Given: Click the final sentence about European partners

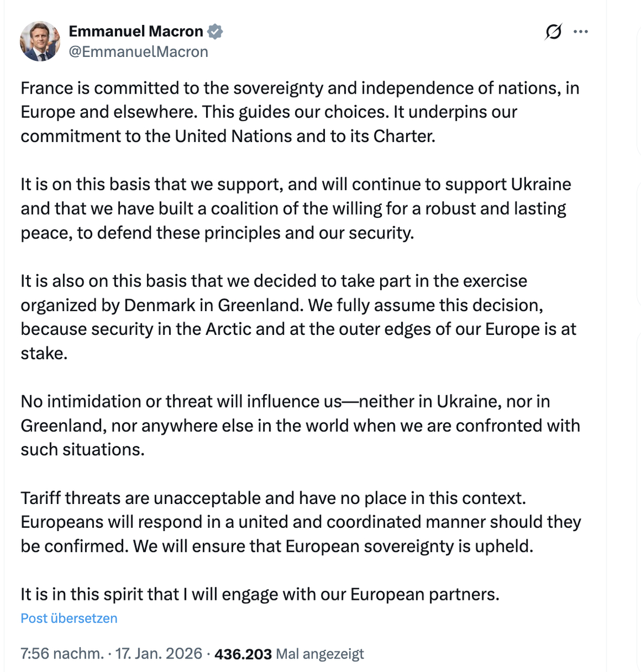Looking at the screenshot, I should point(260,595).
